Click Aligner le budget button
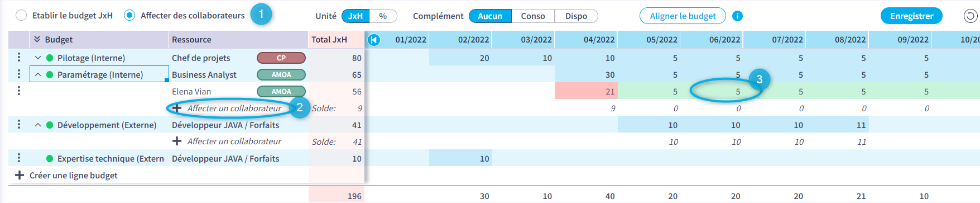Screen dimensions: 980x203 [683, 16]
